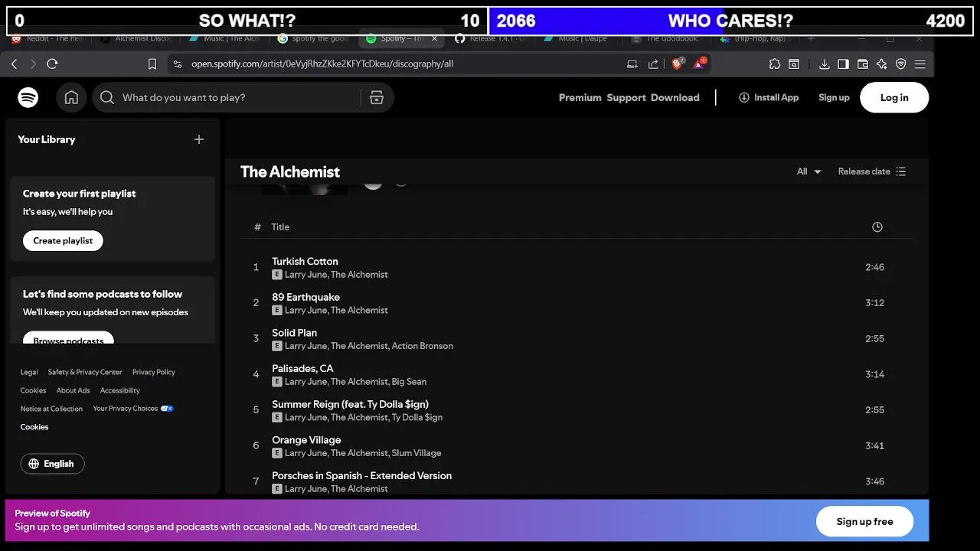Open the Privacy Policy link
Viewport: 980px width, 551px height.
[x=154, y=372]
